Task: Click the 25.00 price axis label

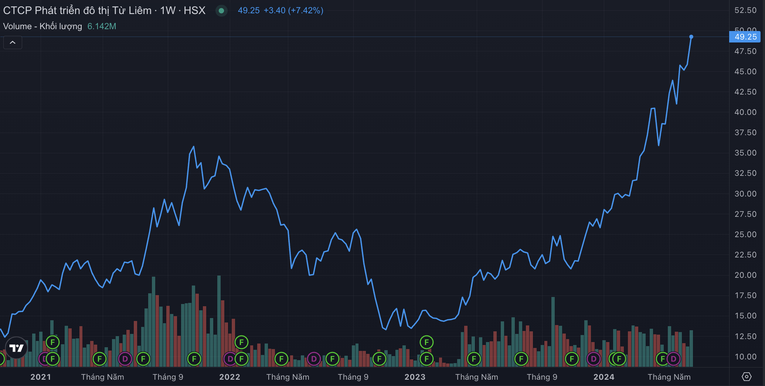Action: [745, 234]
